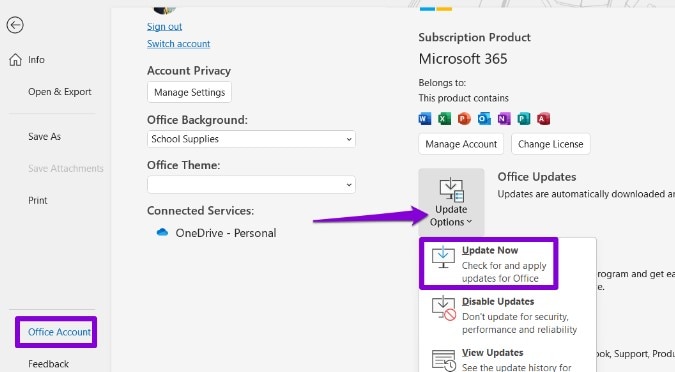Click the PowerPoint app icon
This screenshot has height=372, width=675.
[464, 118]
